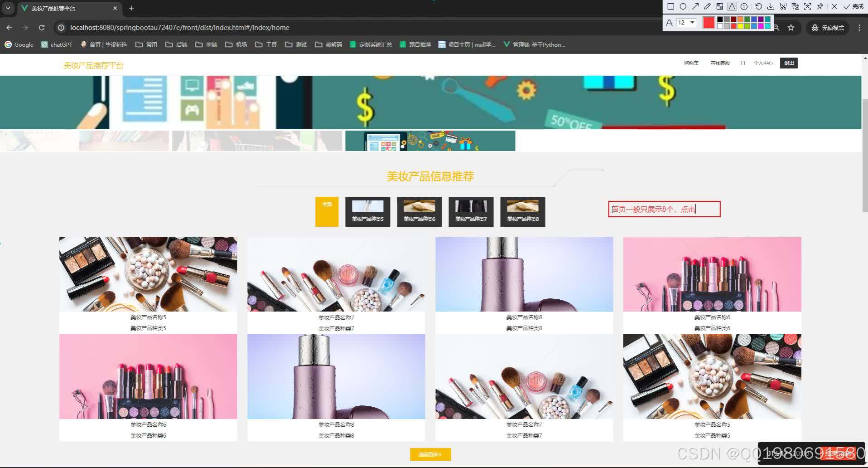This screenshot has width=868, height=468.
Task: Open the Google bookmark
Action: 19,44
